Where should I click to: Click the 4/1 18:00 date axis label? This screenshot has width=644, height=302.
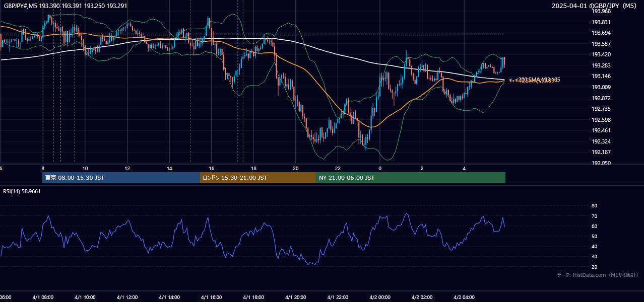click(x=253, y=297)
